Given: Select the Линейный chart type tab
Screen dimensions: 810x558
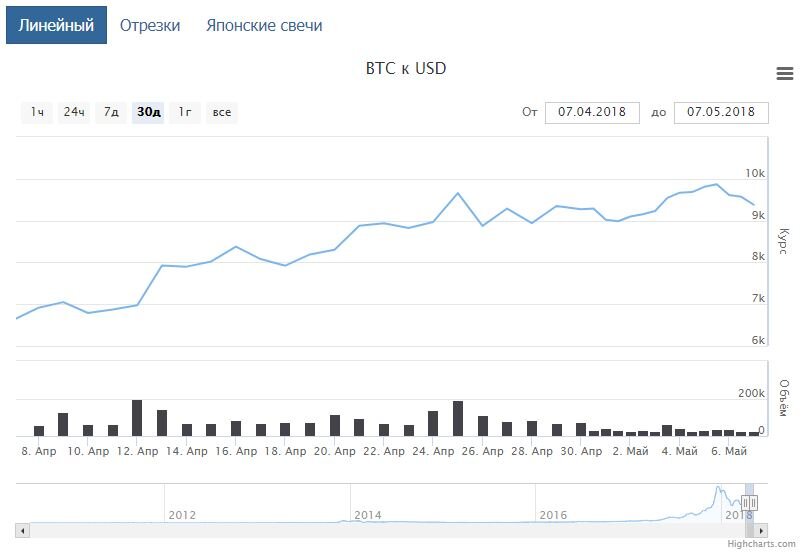Looking at the screenshot, I should pyautogui.click(x=56, y=25).
